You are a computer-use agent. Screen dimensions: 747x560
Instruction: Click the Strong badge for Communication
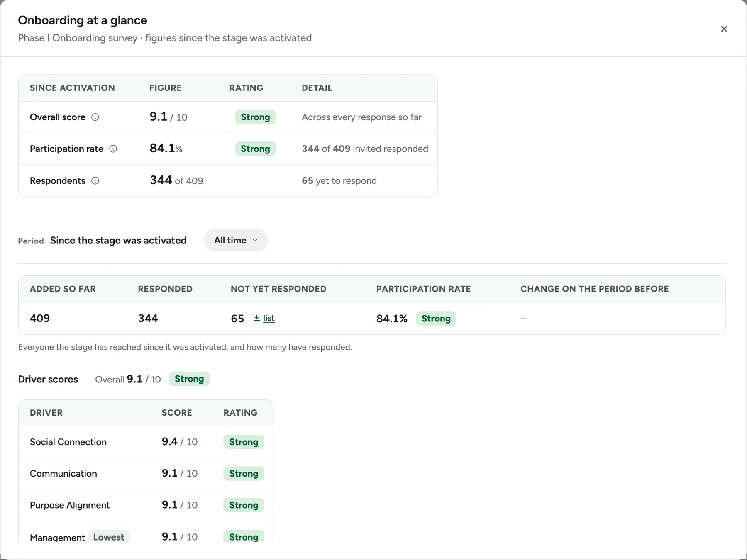pyautogui.click(x=244, y=473)
